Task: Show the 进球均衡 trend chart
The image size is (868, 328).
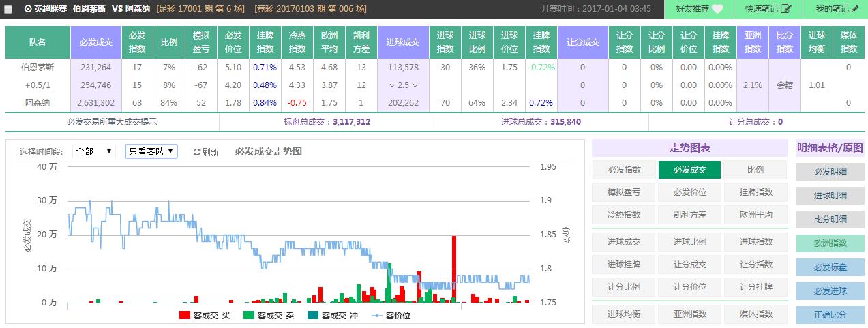Action: coord(624,314)
